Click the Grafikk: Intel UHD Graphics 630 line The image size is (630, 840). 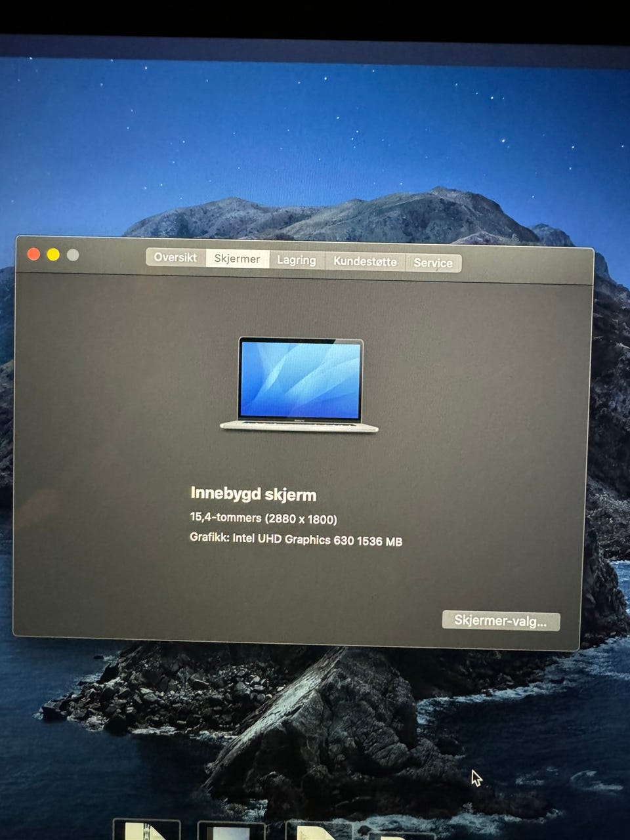[296, 539]
